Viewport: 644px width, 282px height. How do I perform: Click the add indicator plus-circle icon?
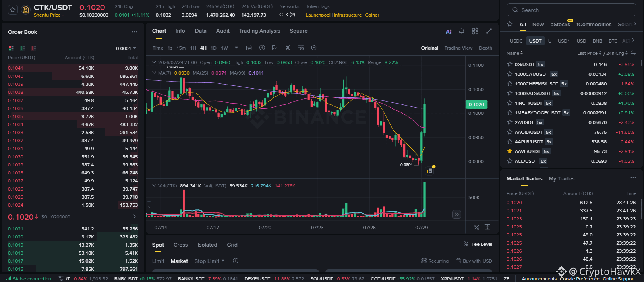click(262, 48)
